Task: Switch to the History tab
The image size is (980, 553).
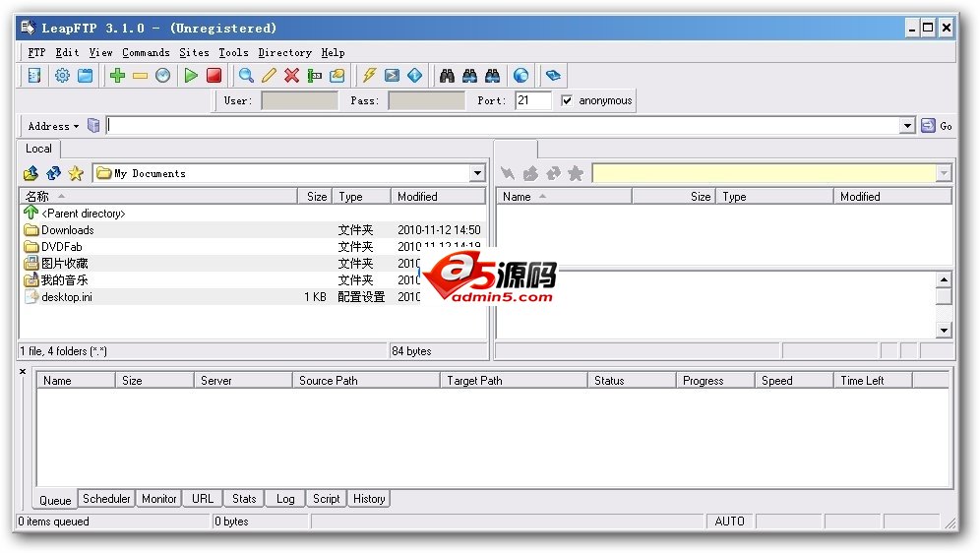Action: [x=369, y=499]
